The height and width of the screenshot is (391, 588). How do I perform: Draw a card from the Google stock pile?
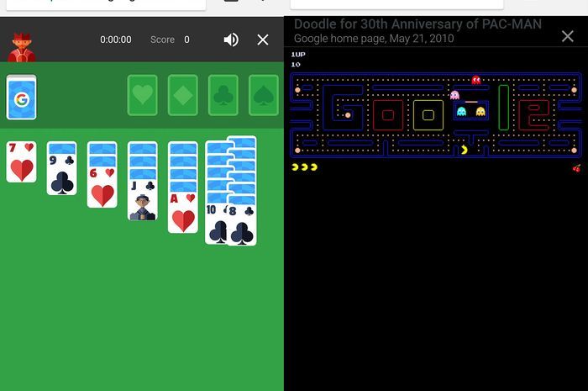click(22, 99)
